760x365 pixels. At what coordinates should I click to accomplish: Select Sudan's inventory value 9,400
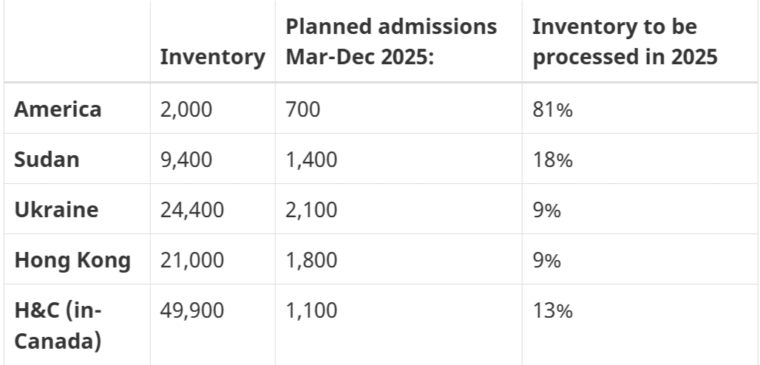[x=186, y=159]
